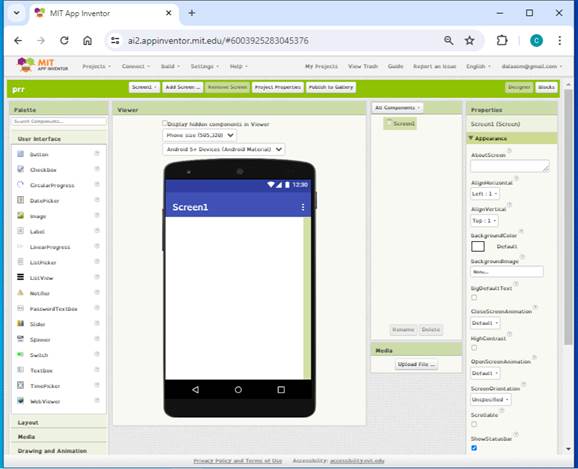Click the Add Screen button
This screenshot has width=578, height=469.
coord(182,87)
